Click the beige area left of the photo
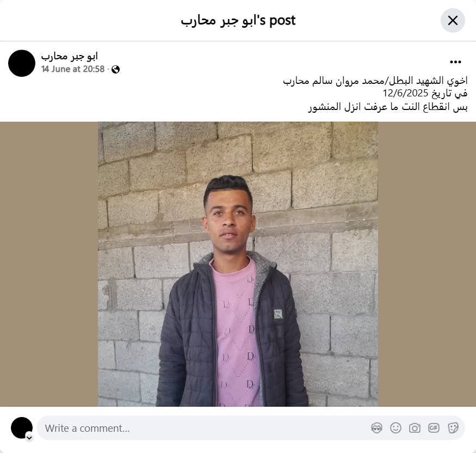476x453 pixels. click(x=49, y=264)
